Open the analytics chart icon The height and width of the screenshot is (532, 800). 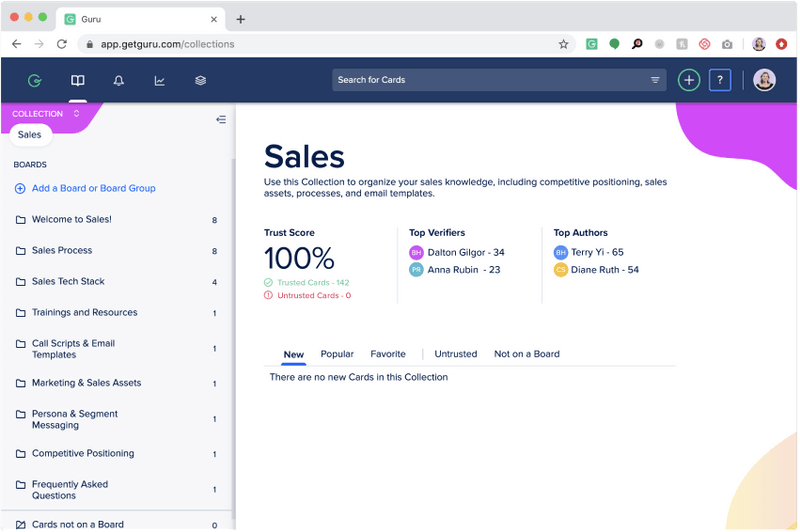click(159, 80)
